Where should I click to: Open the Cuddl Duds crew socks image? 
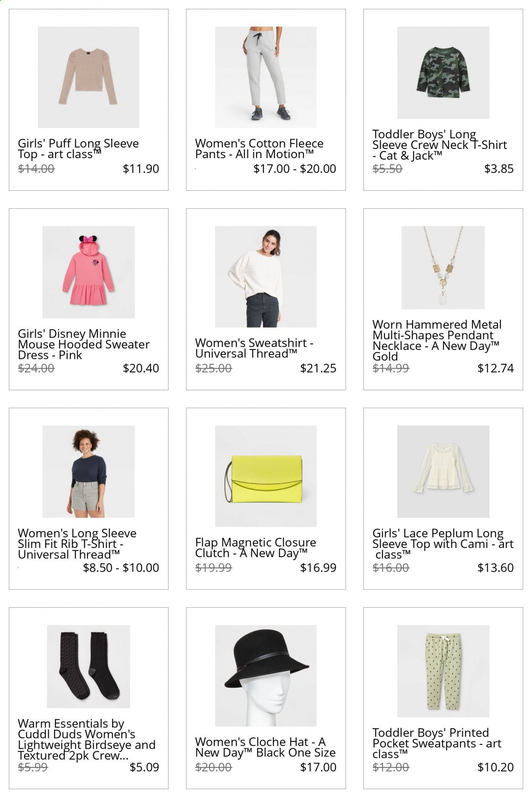coord(89,666)
